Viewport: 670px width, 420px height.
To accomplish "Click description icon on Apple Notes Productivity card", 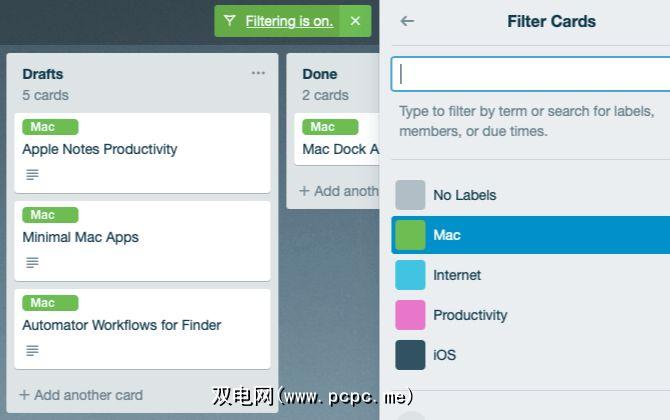I will 32,175.
